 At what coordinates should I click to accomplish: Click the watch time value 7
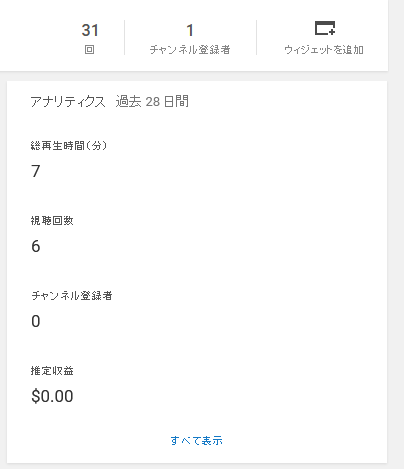pos(36,171)
